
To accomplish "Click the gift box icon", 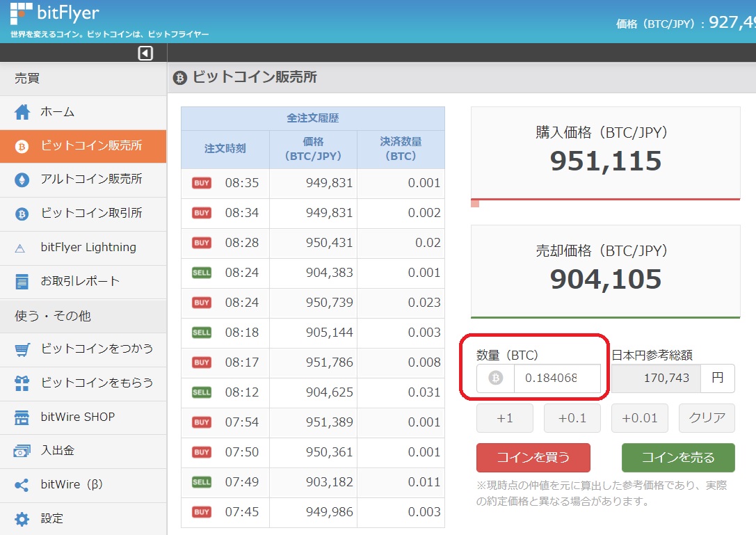I will (x=22, y=383).
